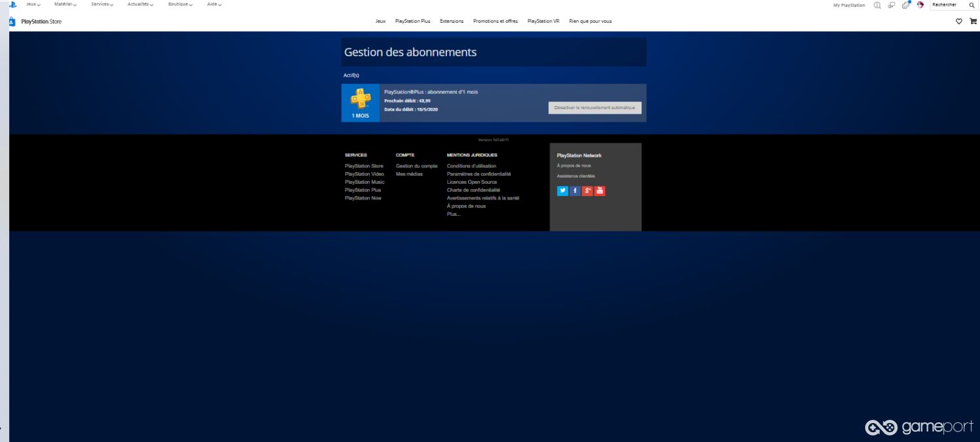Open the What's New speech bubble icon
This screenshot has width=980, height=442.
[x=877, y=5]
